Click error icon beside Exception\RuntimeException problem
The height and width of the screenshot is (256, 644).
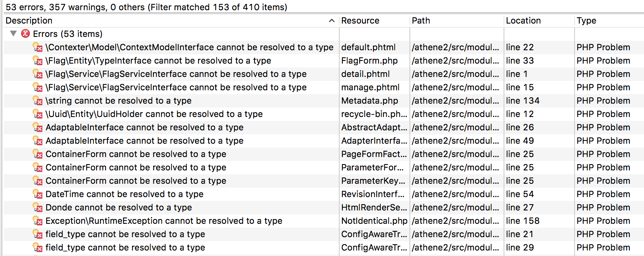[x=38, y=221]
